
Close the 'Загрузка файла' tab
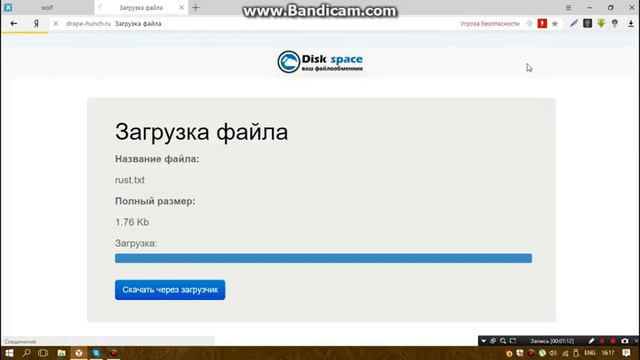[x=182, y=8]
